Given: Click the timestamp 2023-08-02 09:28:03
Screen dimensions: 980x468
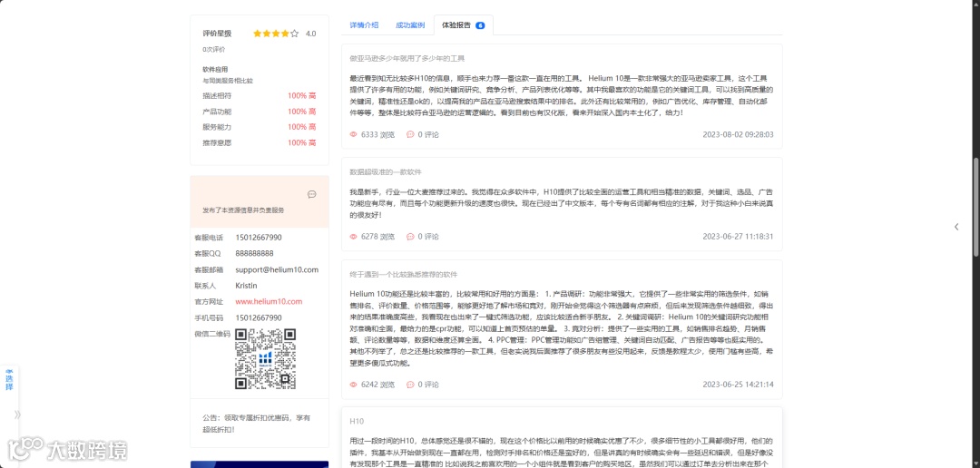Looking at the screenshot, I should 738,134.
